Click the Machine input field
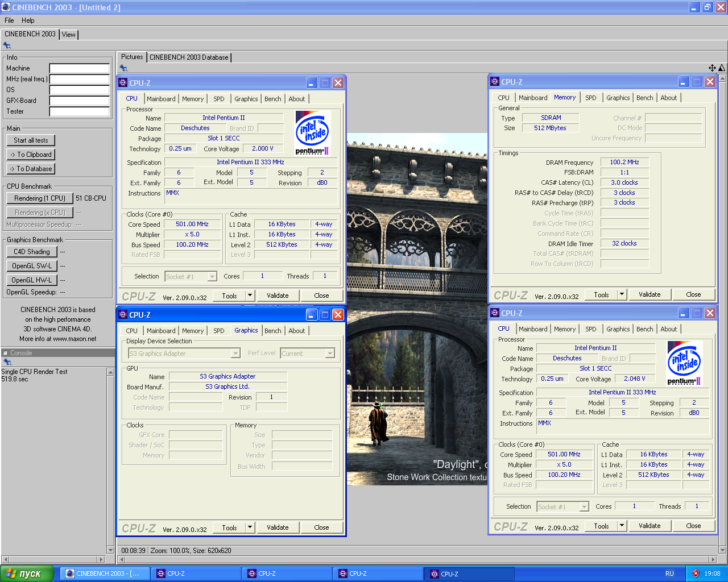Screen dimensions: 728x582 79,68
